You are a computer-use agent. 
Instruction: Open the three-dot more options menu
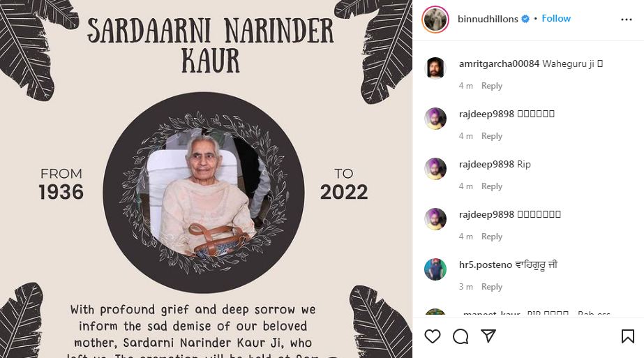click(627, 20)
